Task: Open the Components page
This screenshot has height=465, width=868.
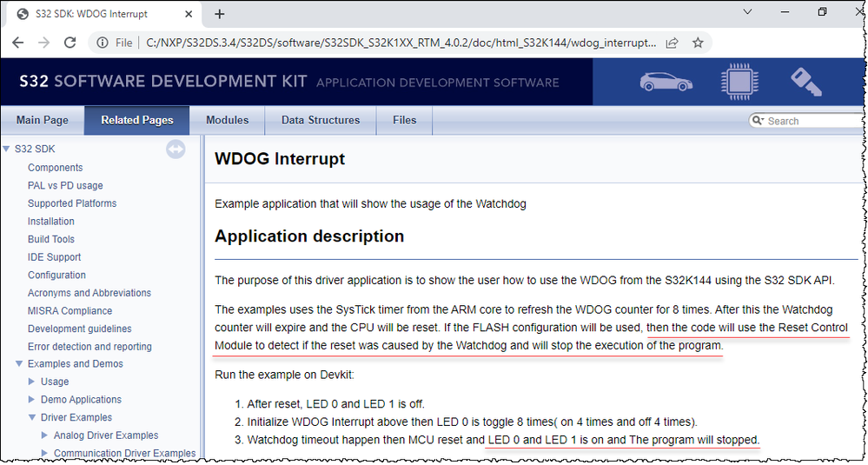Action: pyautogui.click(x=56, y=168)
